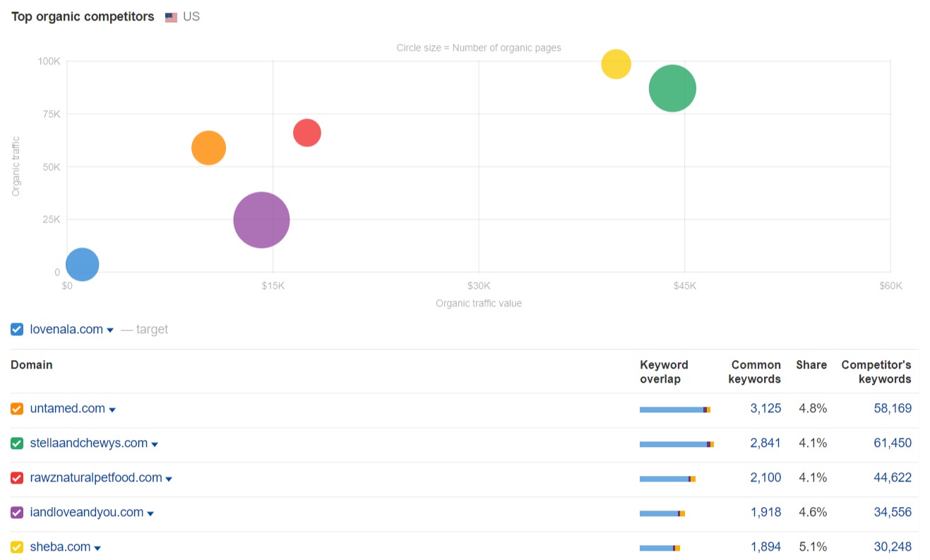Sort by Common keywords column header
The height and width of the screenshot is (560, 930).
pyautogui.click(x=756, y=371)
